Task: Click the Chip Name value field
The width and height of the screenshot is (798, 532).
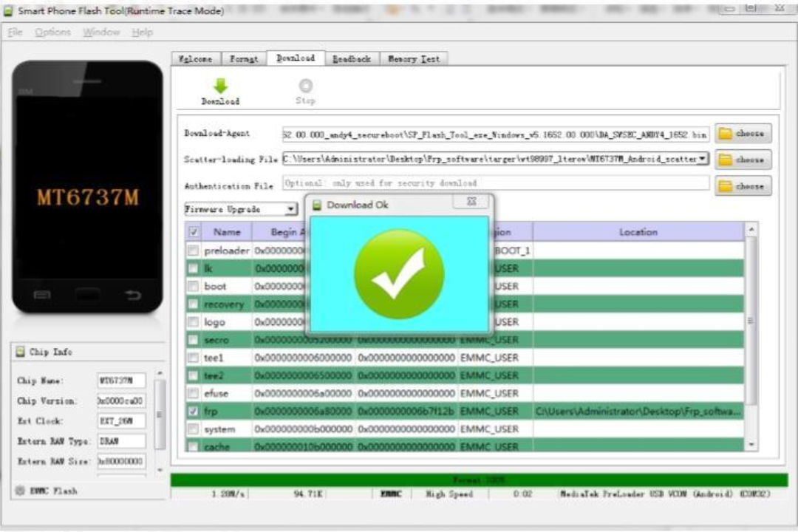Action: click(122, 381)
